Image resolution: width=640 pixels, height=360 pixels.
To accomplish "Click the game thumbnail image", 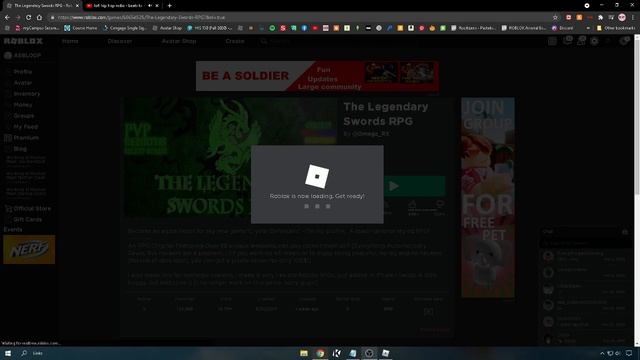I will 231,157.
